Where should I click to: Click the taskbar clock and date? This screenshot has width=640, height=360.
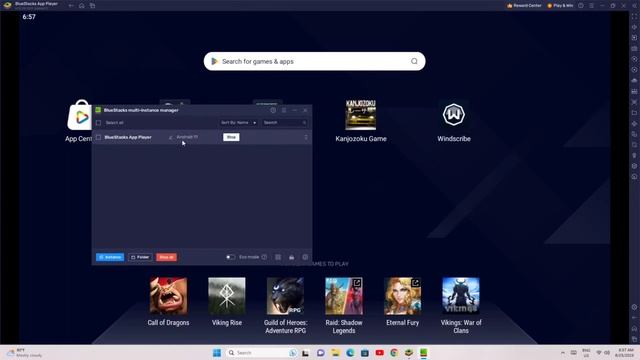[625, 353]
